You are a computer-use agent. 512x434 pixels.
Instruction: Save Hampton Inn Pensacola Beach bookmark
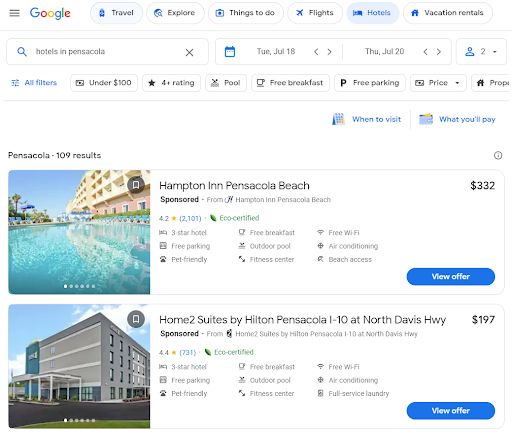pos(136,185)
